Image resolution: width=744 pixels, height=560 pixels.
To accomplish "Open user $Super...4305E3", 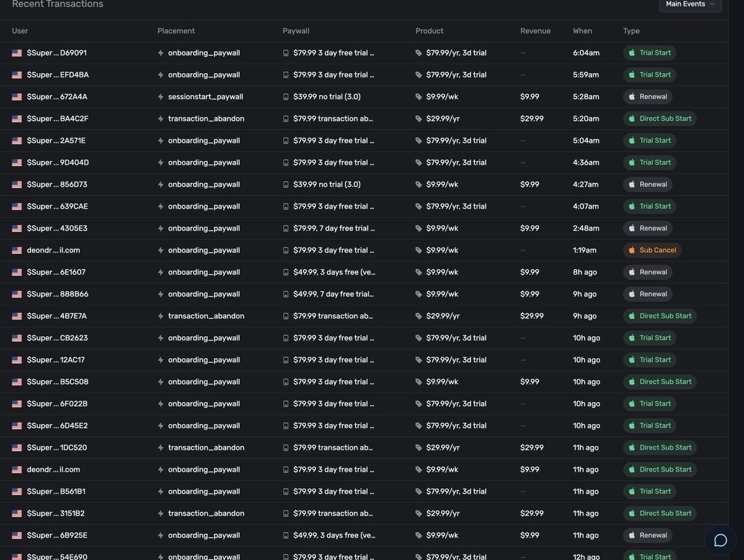I will point(57,229).
